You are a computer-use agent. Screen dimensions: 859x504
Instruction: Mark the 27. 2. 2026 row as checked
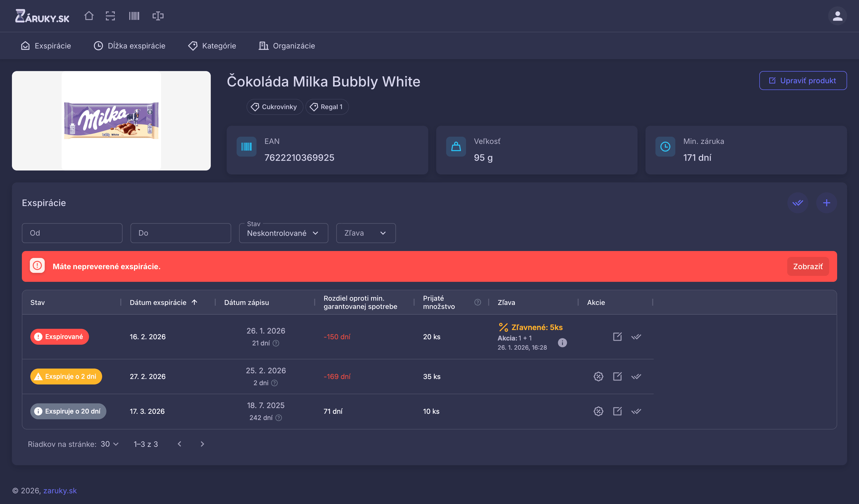click(x=636, y=376)
